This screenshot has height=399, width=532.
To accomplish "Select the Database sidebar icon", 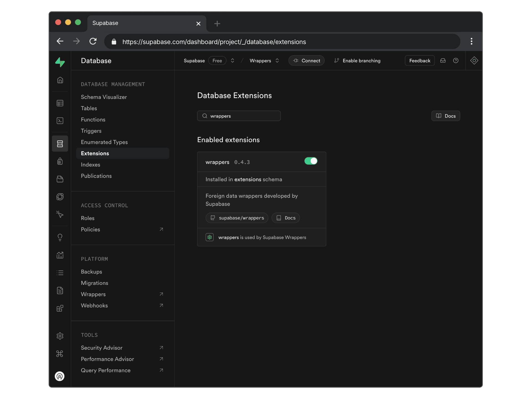I will point(60,144).
